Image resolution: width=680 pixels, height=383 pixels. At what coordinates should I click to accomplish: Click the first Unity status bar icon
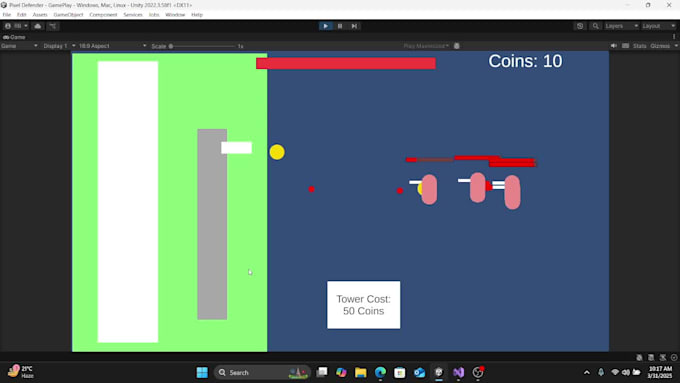[639, 357]
